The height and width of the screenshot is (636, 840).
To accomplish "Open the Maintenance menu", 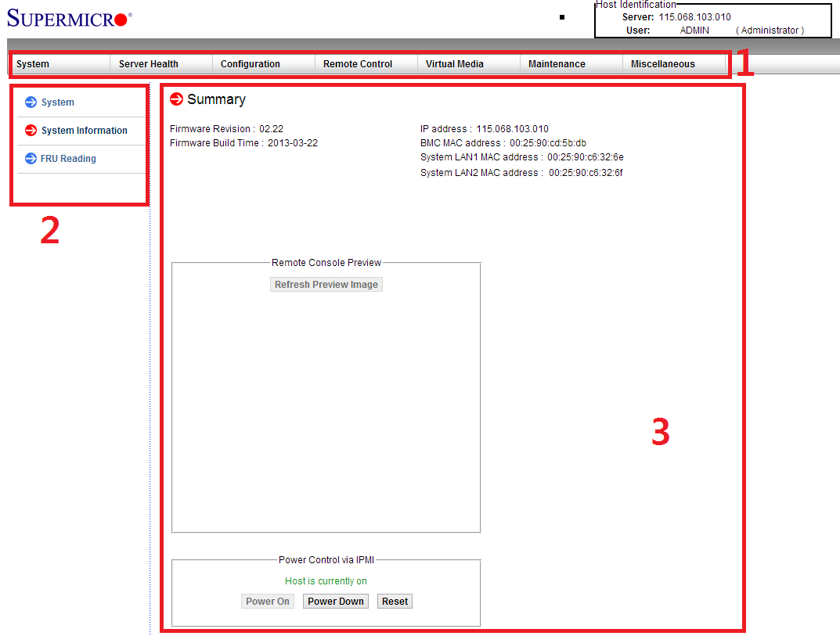I will 557,64.
